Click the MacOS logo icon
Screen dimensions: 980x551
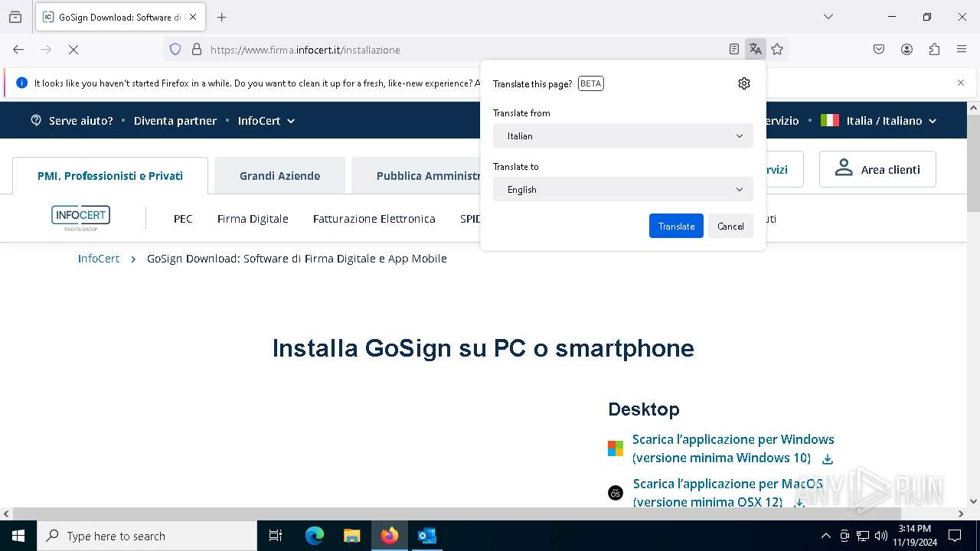point(616,493)
